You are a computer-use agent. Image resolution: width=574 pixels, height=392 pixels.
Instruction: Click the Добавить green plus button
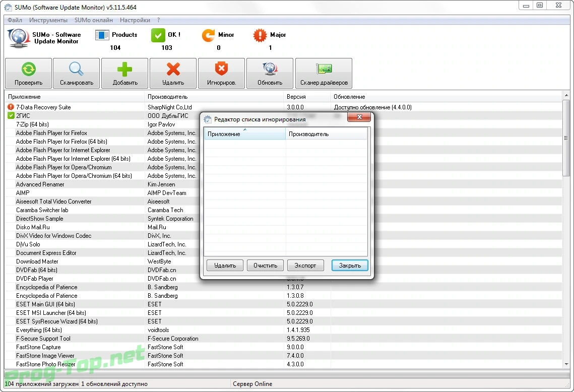pos(125,73)
